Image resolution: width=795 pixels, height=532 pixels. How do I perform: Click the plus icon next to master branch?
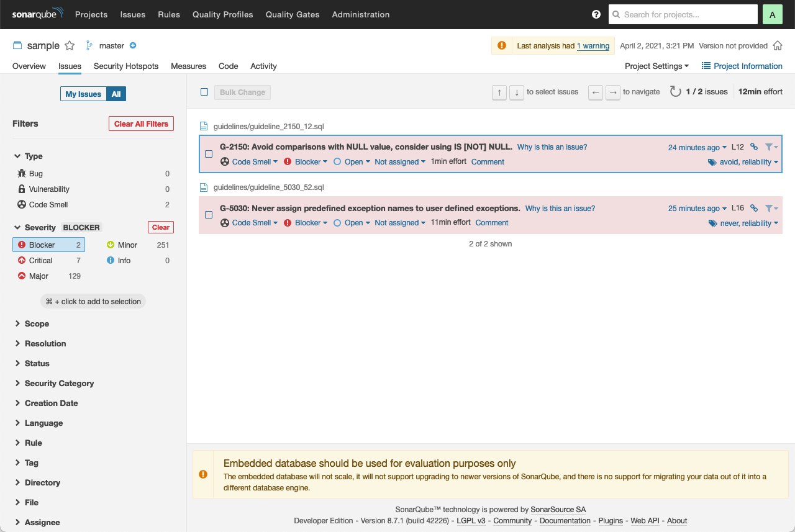tap(133, 45)
